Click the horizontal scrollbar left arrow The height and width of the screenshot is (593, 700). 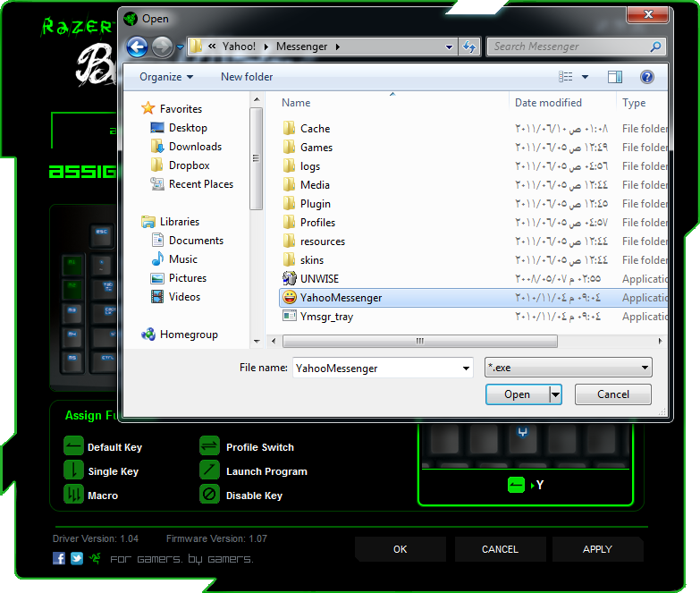(274, 341)
